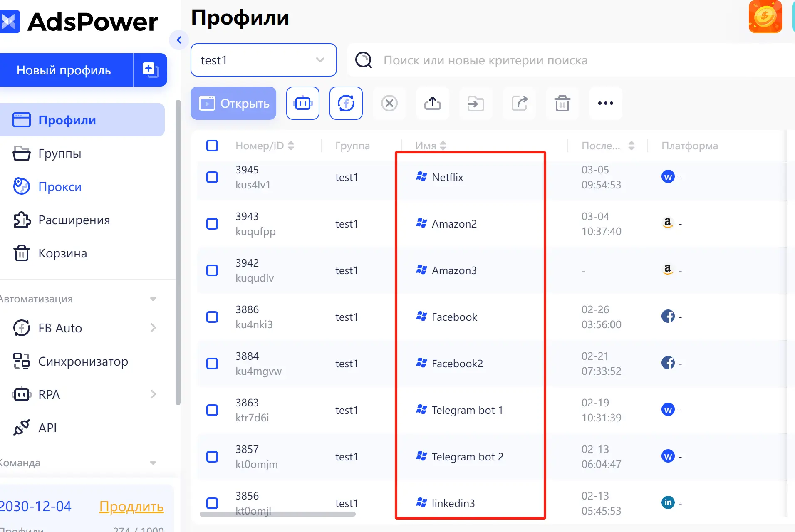The width and height of the screenshot is (795, 532).
Task: Open the Профили sidebar menu
Action: tap(82, 120)
